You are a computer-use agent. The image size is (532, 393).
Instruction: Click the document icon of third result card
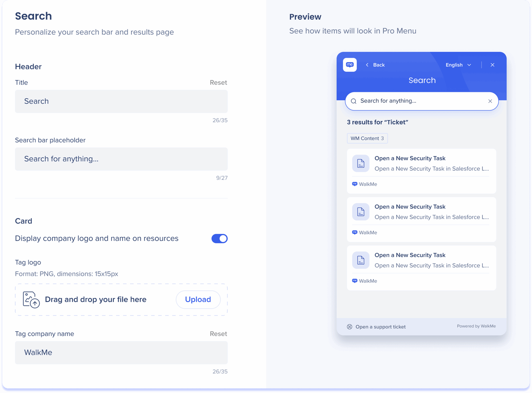(361, 260)
